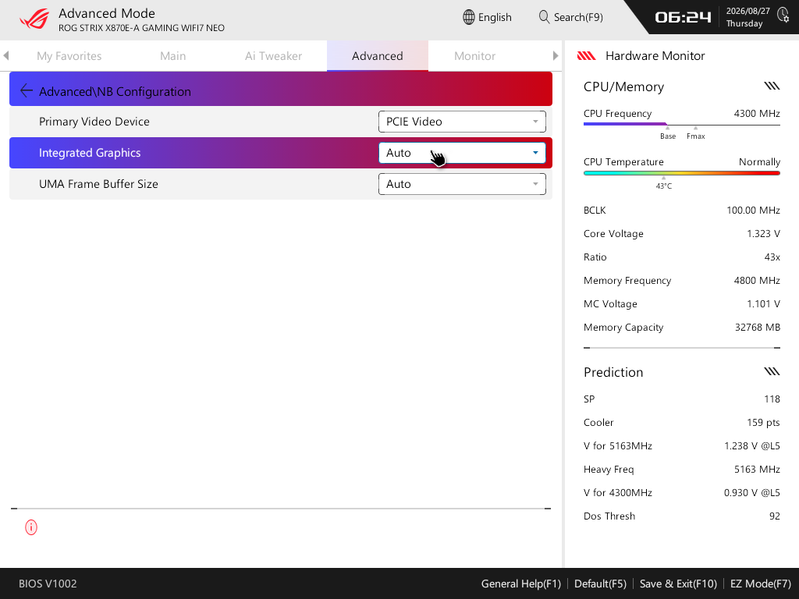Click the Normally temperature status text

[759, 162]
